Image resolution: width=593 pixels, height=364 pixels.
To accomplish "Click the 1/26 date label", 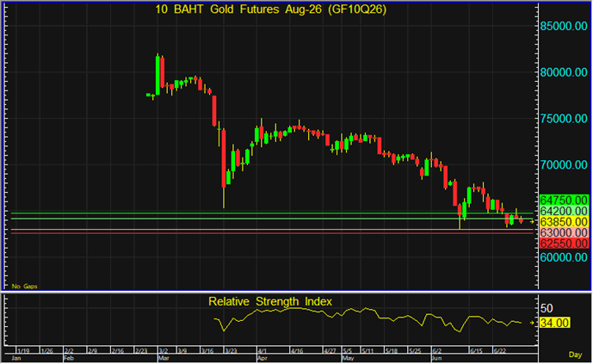I will [x=46, y=351].
